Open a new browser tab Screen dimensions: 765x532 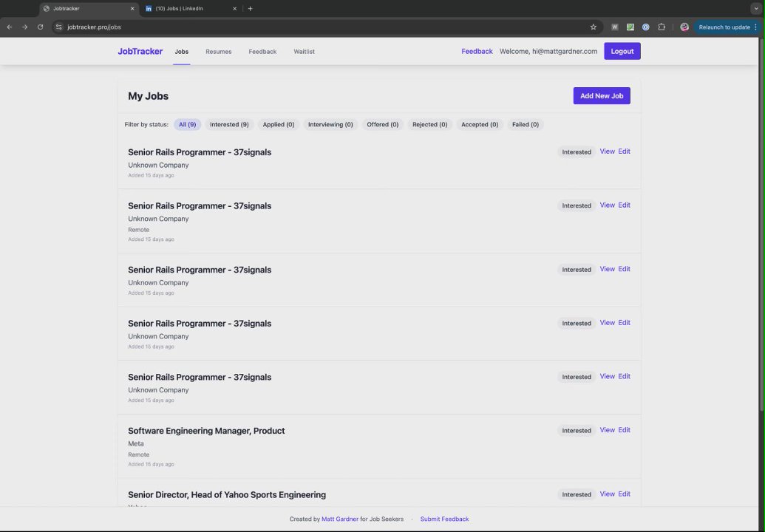(250, 9)
